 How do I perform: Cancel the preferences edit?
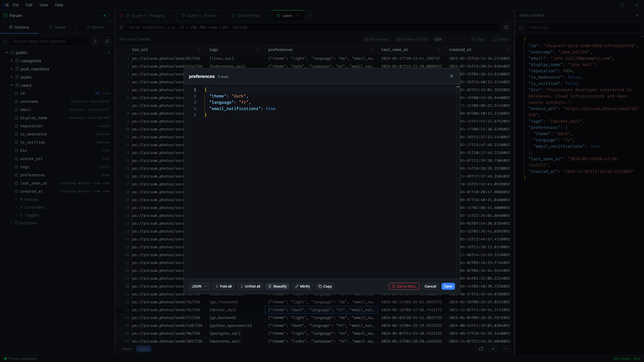click(430, 286)
